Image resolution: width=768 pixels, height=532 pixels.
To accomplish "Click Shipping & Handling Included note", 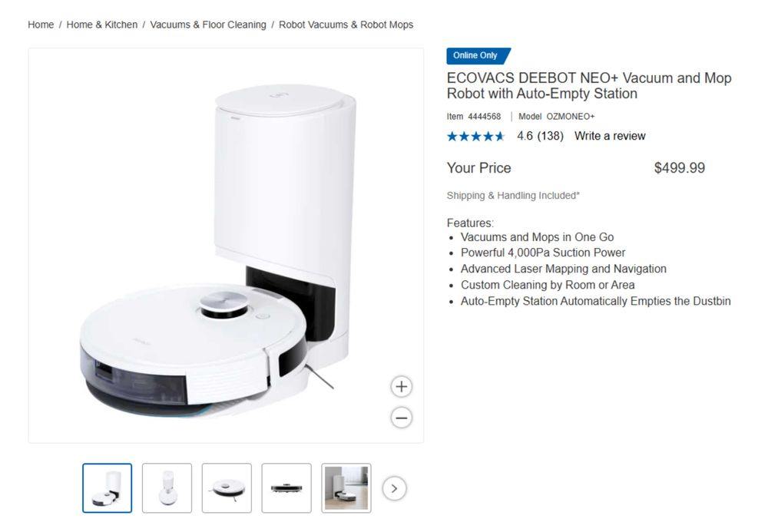I will click(513, 195).
